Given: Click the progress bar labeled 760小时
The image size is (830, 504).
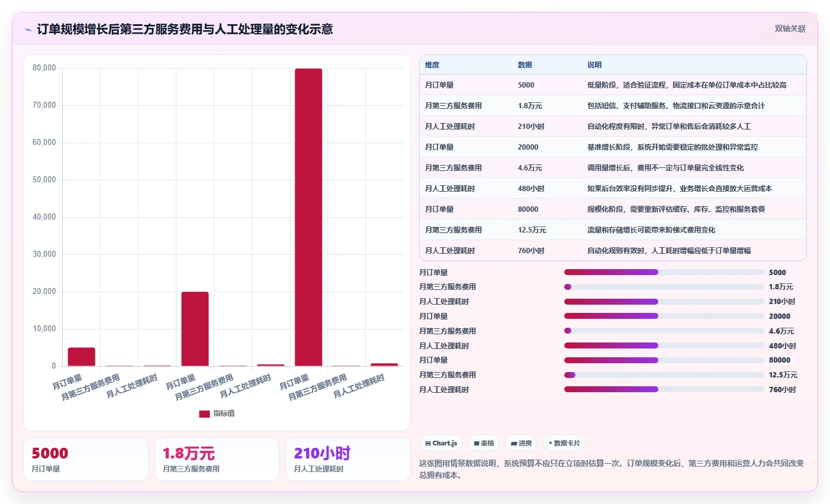Looking at the screenshot, I should coord(664,389).
